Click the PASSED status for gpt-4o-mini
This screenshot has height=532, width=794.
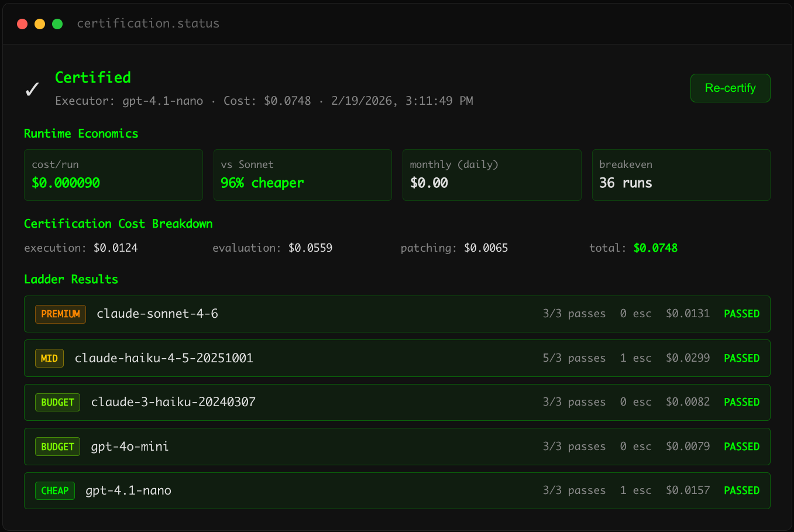(x=741, y=447)
